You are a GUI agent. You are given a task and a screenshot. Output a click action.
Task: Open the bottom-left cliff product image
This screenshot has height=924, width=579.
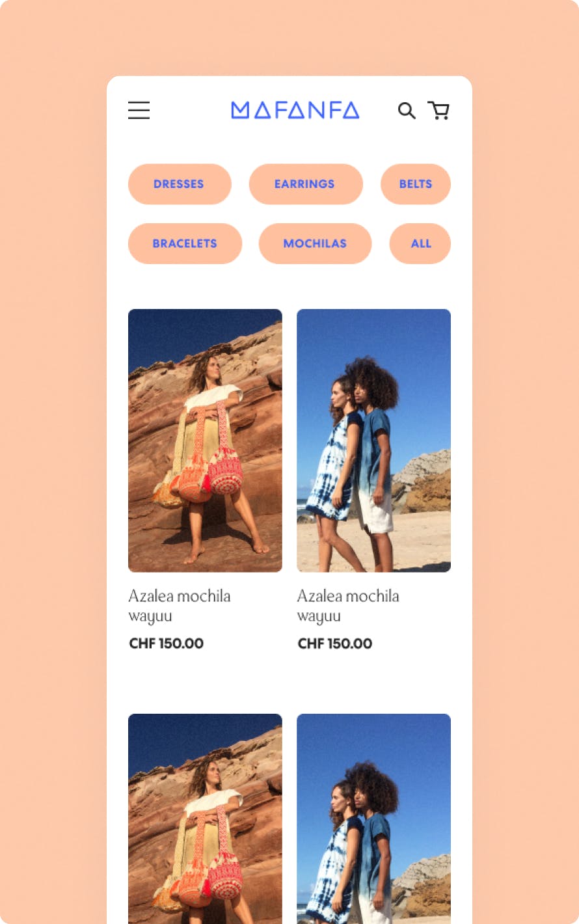pos(205,819)
